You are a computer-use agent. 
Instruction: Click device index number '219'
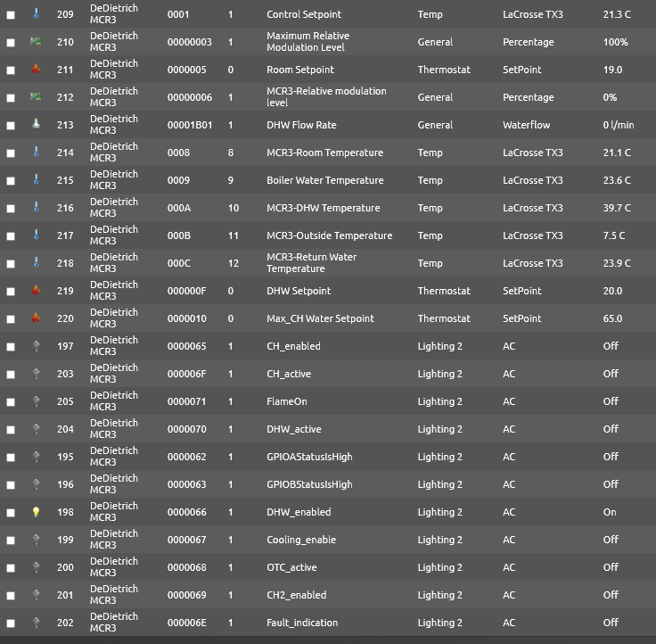point(65,291)
